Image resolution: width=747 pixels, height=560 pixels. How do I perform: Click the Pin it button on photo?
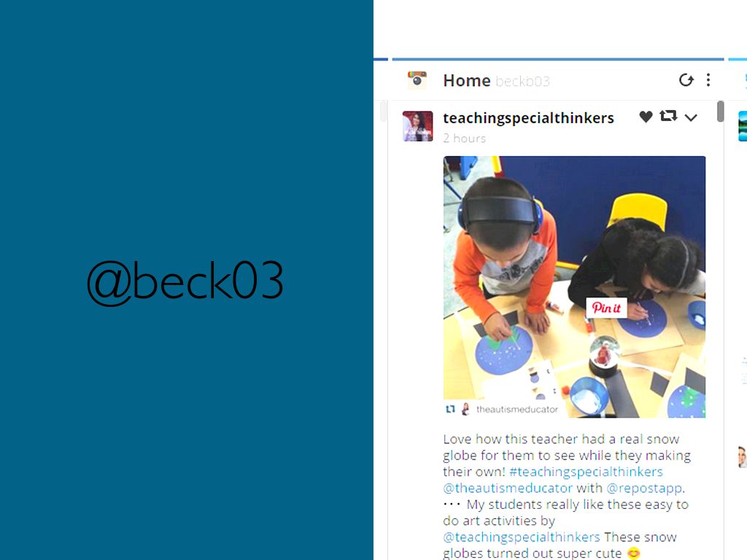[x=606, y=308]
